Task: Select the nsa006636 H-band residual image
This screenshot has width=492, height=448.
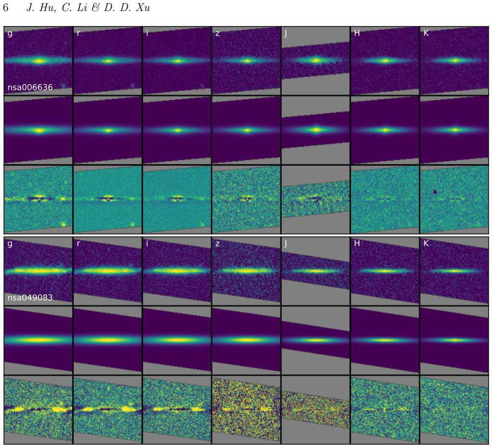Action: tap(385, 199)
